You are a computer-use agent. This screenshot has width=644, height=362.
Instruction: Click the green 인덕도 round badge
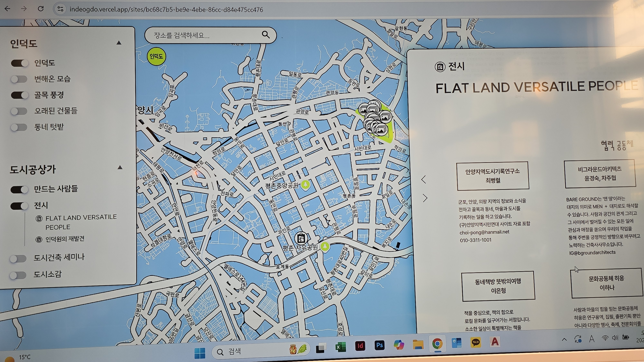[156, 56]
